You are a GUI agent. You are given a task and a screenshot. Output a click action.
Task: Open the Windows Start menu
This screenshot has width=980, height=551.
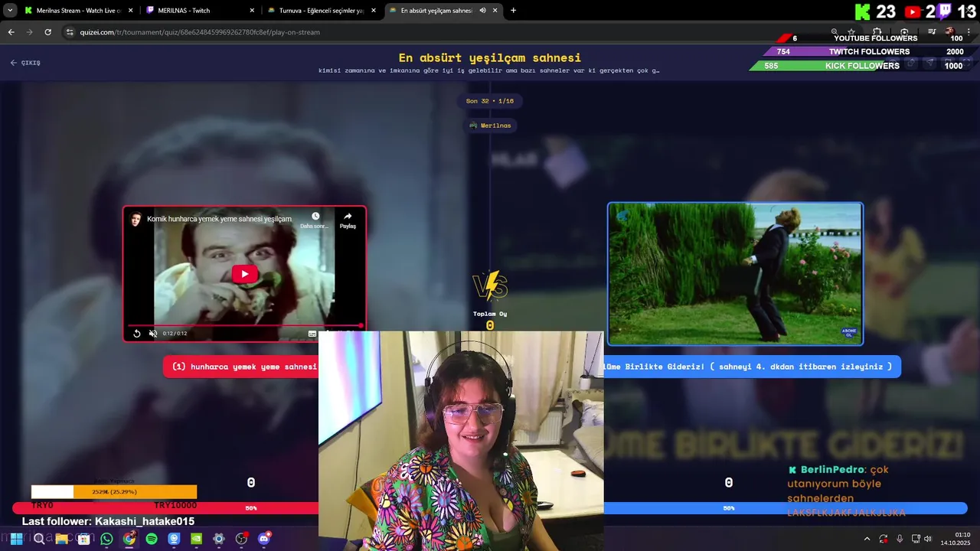coord(16,539)
